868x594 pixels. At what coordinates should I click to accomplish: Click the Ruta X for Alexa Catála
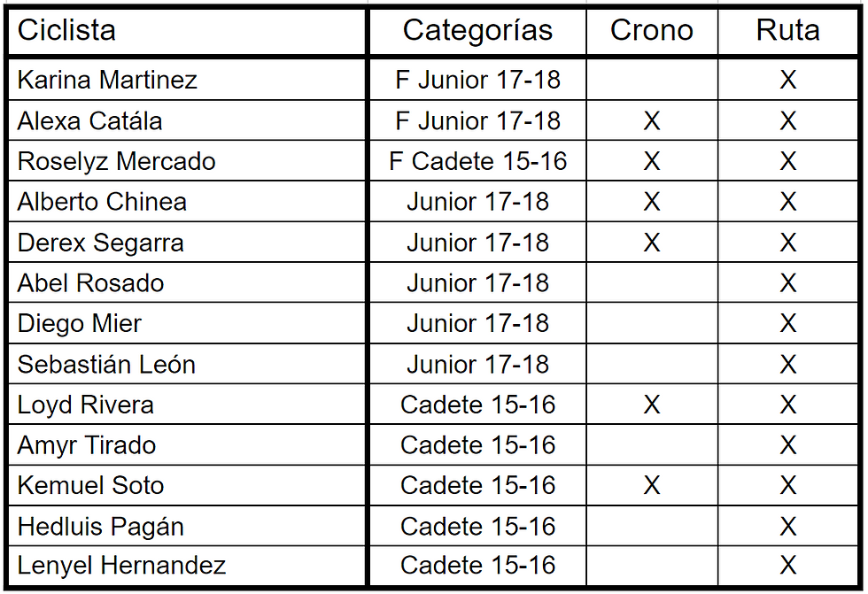click(787, 121)
